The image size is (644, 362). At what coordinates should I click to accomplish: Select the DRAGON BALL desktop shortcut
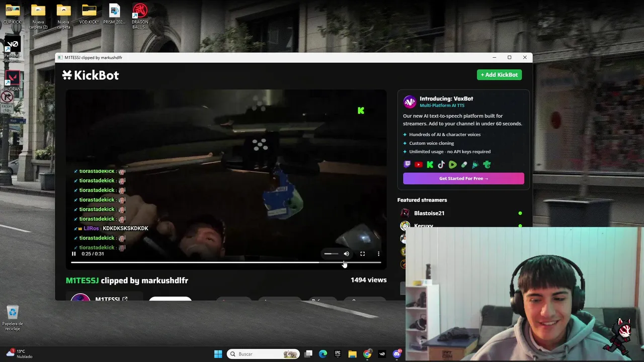(140, 17)
